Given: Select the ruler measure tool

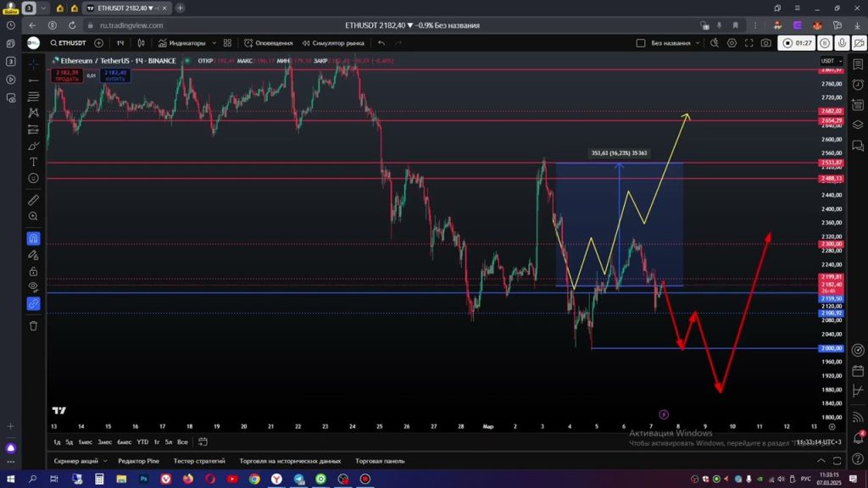Looking at the screenshot, I should (x=34, y=200).
